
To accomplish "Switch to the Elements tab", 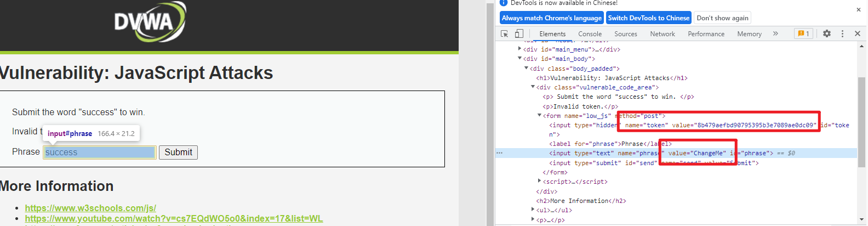I will click(x=552, y=34).
